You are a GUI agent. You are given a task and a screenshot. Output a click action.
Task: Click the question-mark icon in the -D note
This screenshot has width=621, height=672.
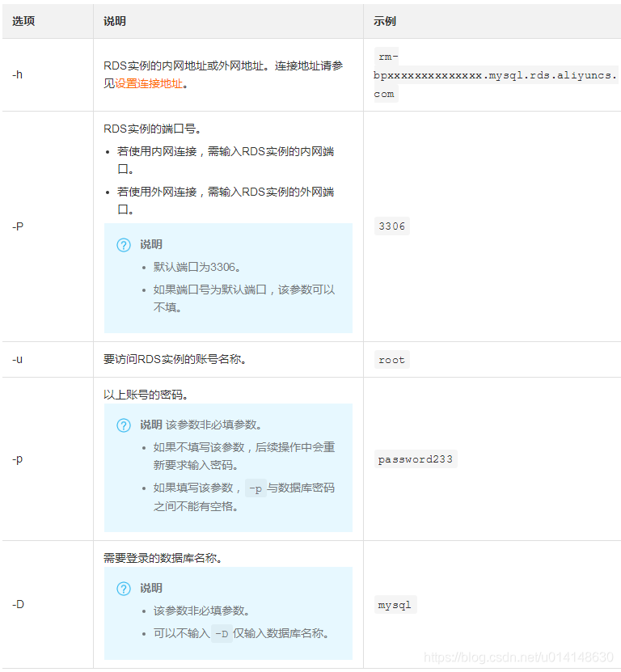click(124, 589)
